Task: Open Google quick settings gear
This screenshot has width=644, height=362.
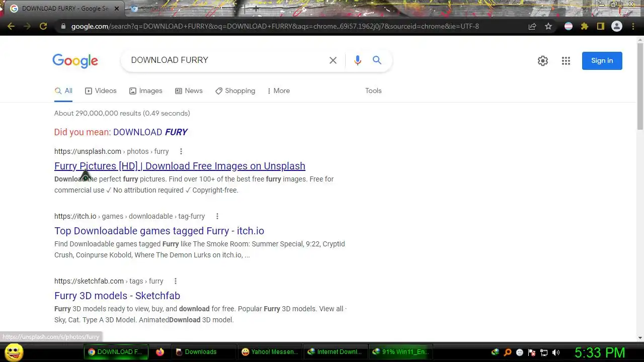Action: [x=543, y=61]
